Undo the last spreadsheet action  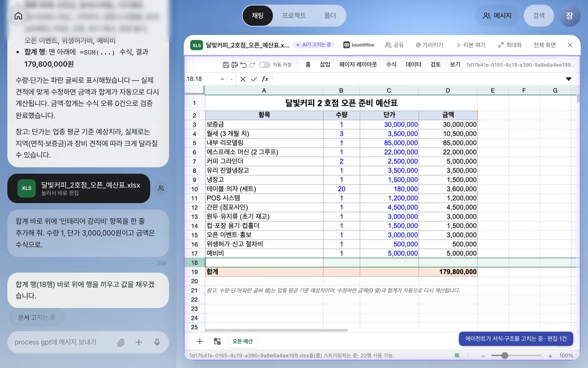point(244,65)
